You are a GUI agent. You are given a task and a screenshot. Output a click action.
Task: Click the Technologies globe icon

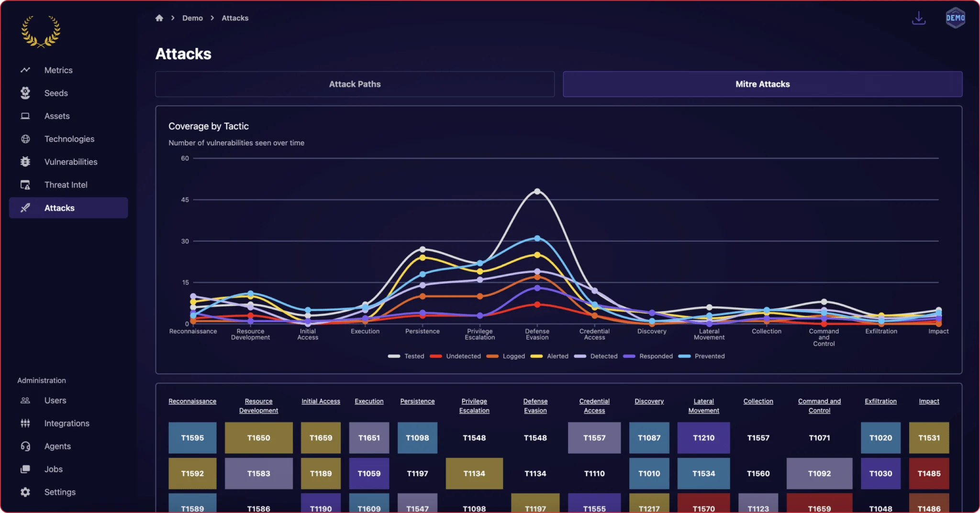(25, 139)
